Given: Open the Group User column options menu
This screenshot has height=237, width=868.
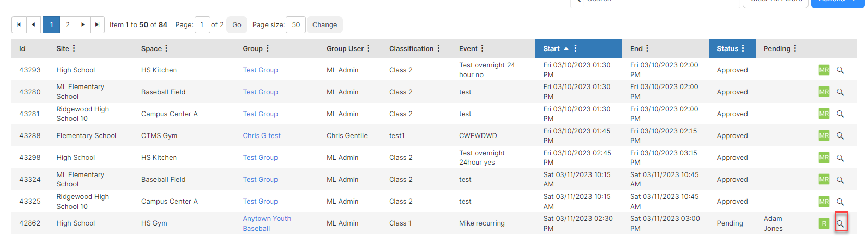Looking at the screenshot, I should coord(368,48).
